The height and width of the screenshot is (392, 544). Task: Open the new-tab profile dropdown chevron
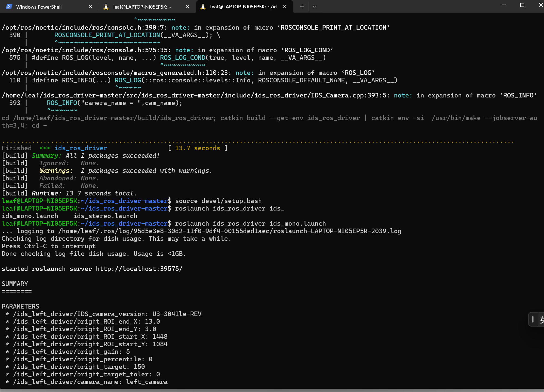[x=314, y=6]
